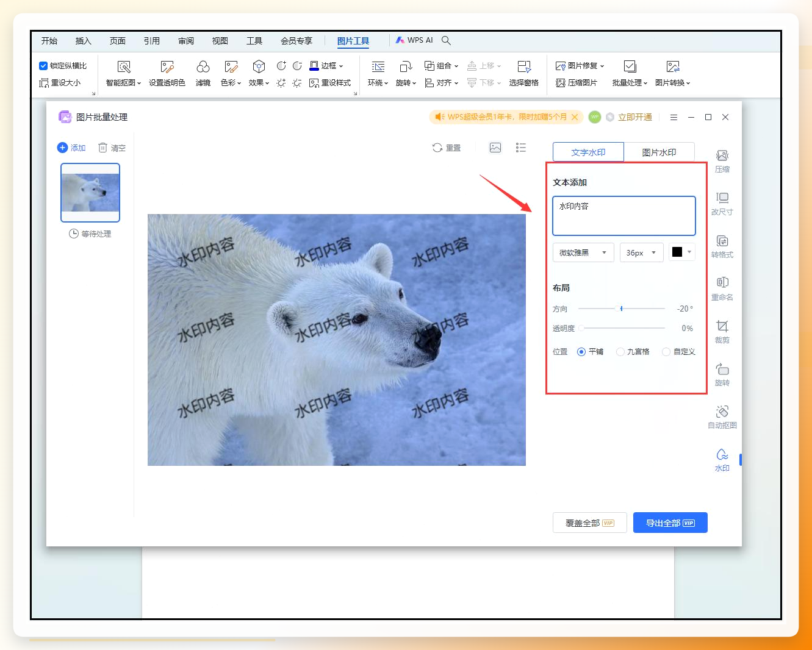The image size is (812, 650).
Task: Toggle the 锁定纵横比 checkbox
Action: (x=43, y=66)
